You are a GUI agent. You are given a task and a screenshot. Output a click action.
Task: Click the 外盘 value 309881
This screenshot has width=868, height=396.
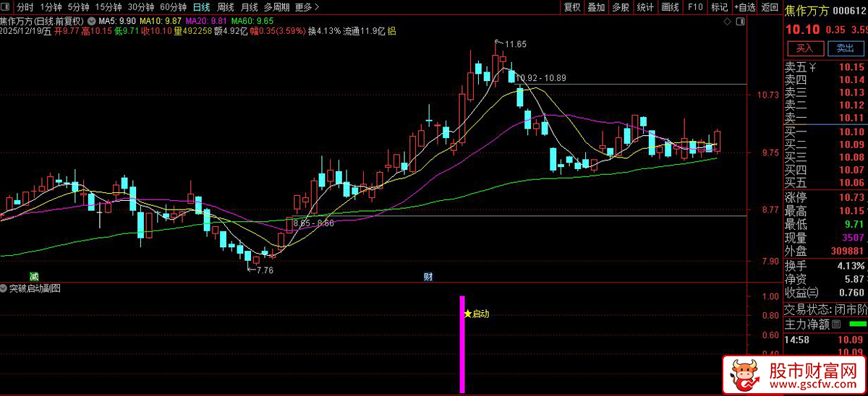tap(848, 251)
